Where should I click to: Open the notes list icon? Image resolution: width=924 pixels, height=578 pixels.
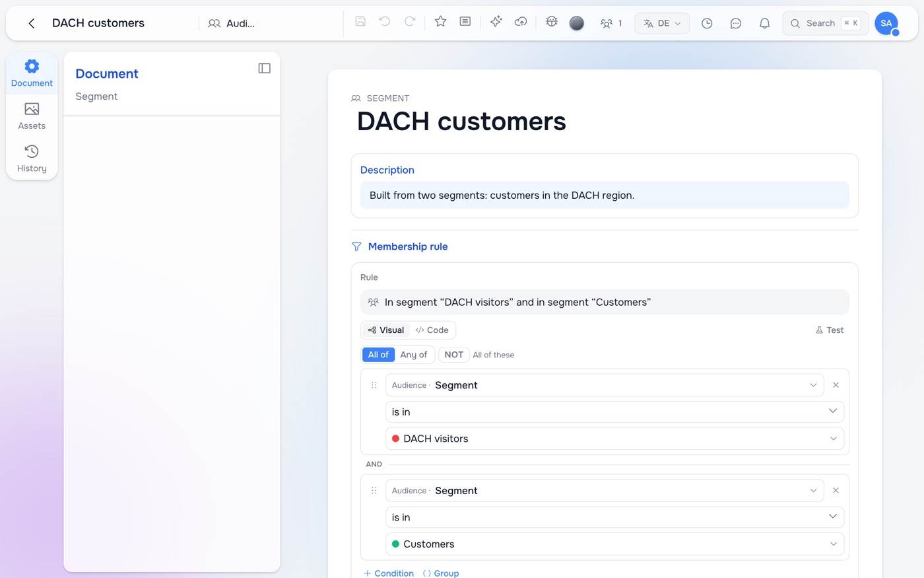pyautogui.click(x=465, y=22)
